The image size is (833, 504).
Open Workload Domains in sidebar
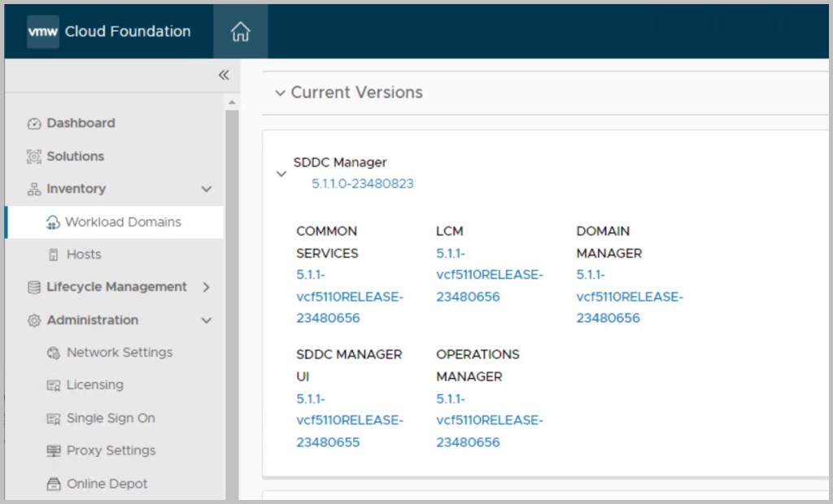point(123,222)
